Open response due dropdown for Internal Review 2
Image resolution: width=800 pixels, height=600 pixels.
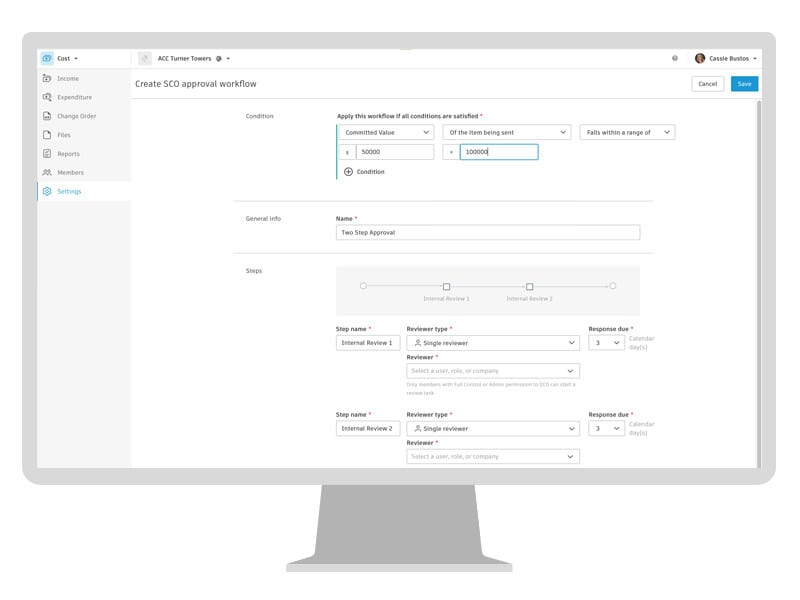pyautogui.click(x=607, y=429)
